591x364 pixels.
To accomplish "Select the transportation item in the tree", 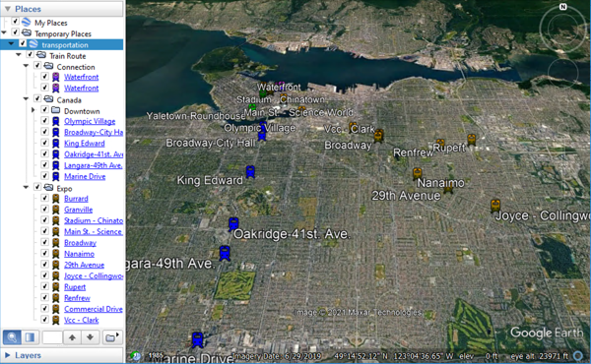I will (x=65, y=45).
